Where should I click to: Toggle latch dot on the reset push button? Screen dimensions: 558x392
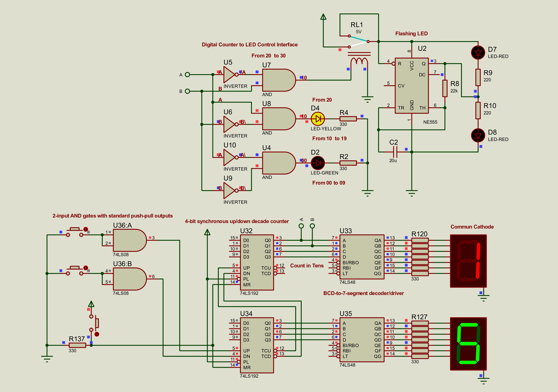click(x=97, y=334)
